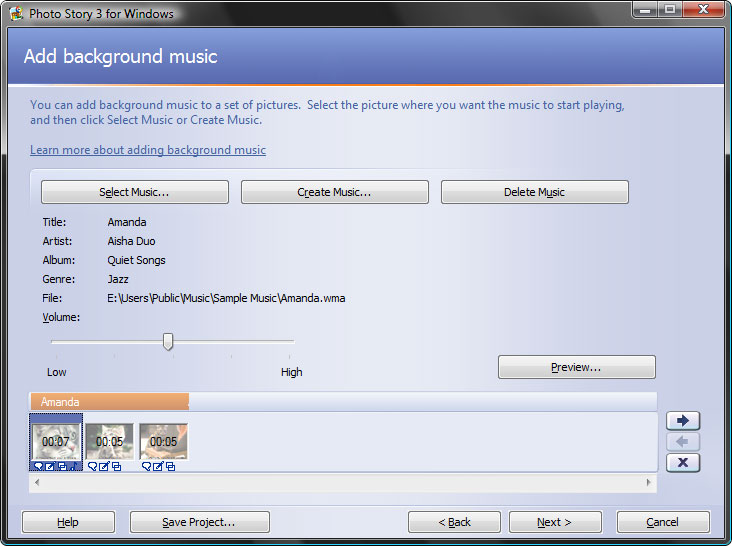Click the Delete Music button

(x=535, y=192)
